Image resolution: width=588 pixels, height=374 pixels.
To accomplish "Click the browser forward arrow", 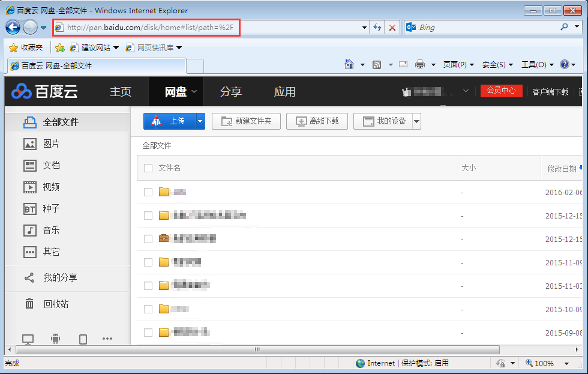I will tap(30, 28).
